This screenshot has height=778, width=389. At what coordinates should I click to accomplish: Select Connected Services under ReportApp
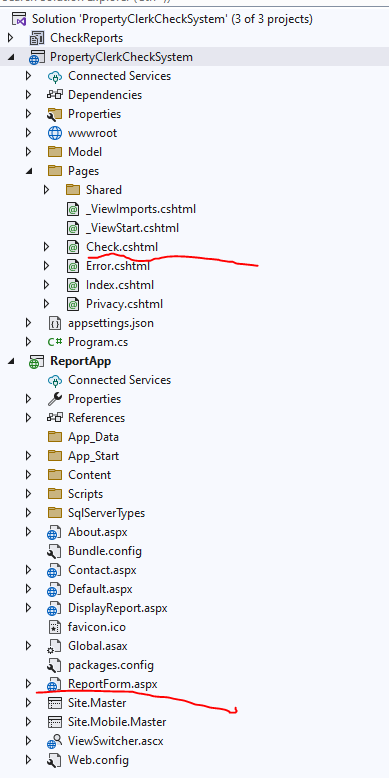[x=119, y=380]
